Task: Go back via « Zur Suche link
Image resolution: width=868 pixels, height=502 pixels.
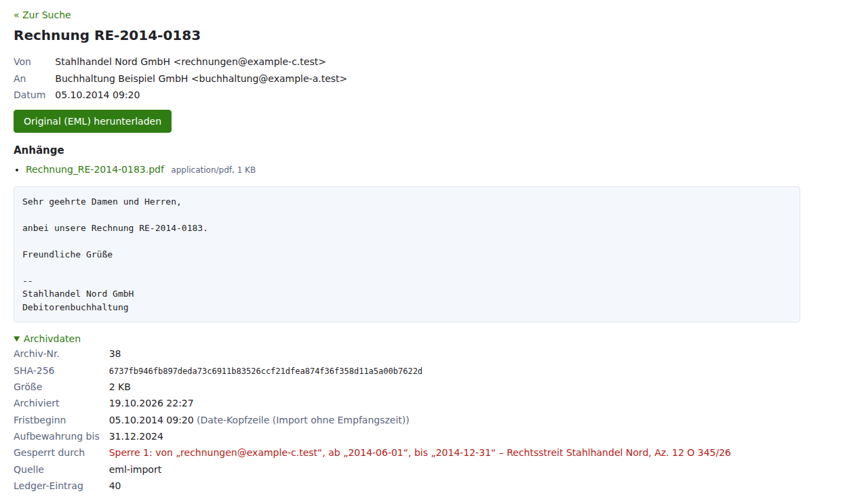Action: pyautogui.click(x=42, y=15)
